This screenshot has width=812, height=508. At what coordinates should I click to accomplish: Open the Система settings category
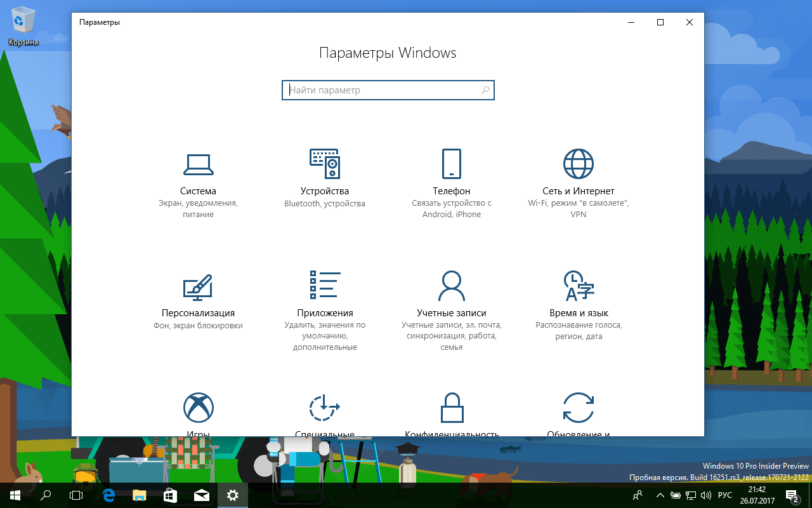pyautogui.click(x=198, y=178)
